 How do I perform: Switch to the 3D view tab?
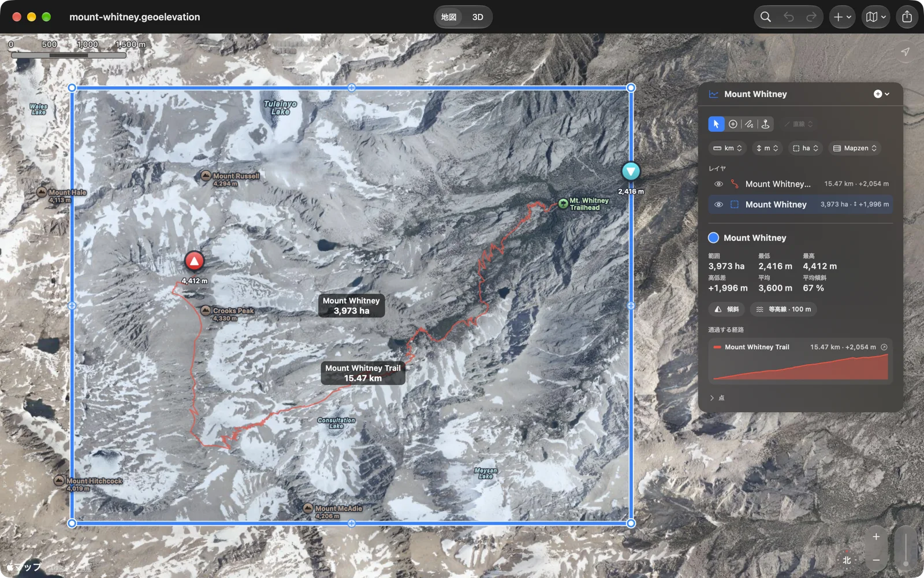[478, 17]
